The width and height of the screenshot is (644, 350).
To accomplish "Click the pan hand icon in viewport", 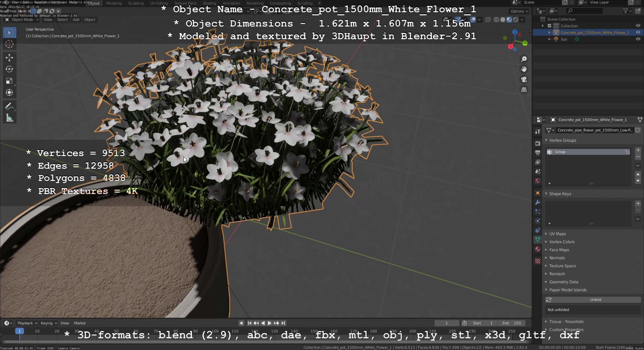I will [524, 69].
